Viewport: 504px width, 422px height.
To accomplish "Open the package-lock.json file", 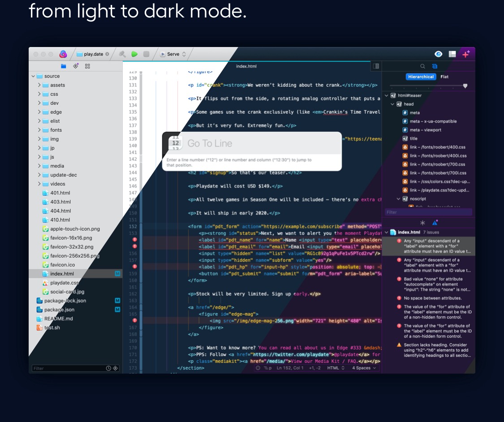I will click(65, 301).
